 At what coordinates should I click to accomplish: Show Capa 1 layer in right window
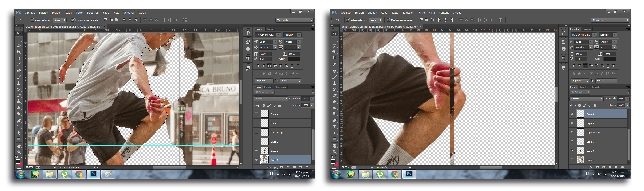coord(572,160)
